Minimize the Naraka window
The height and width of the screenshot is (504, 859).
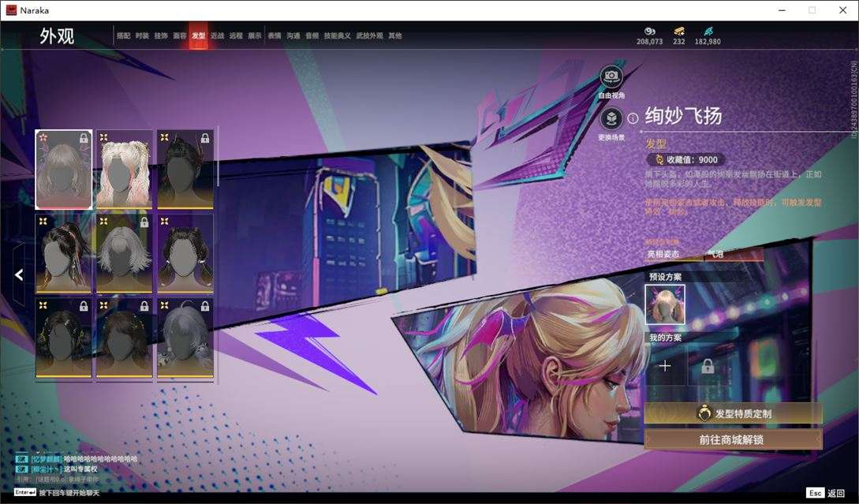[x=782, y=10]
